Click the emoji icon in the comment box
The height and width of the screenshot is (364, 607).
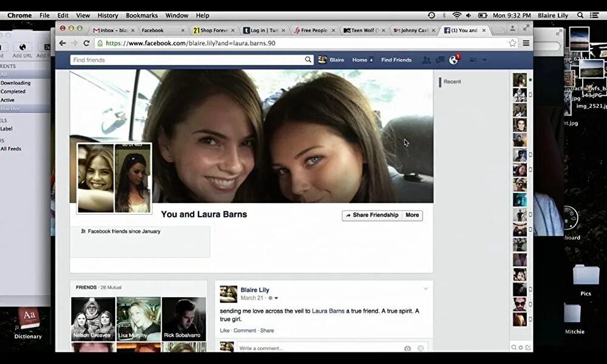pos(421,348)
